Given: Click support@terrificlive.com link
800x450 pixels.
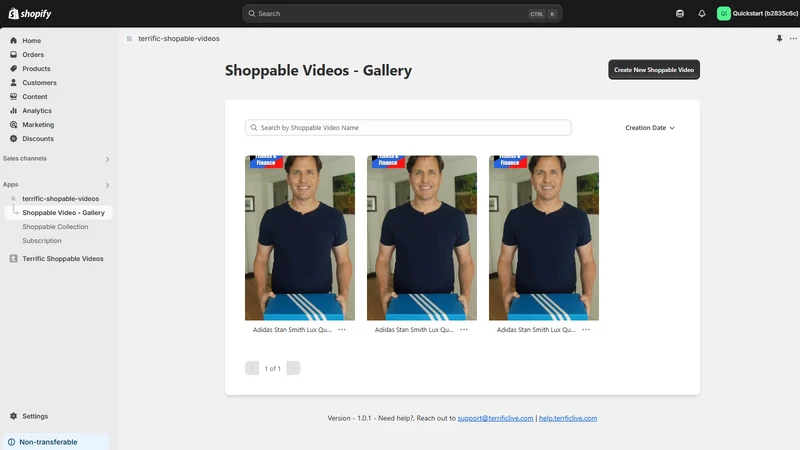Looking at the screenshot, I should 495,418.
